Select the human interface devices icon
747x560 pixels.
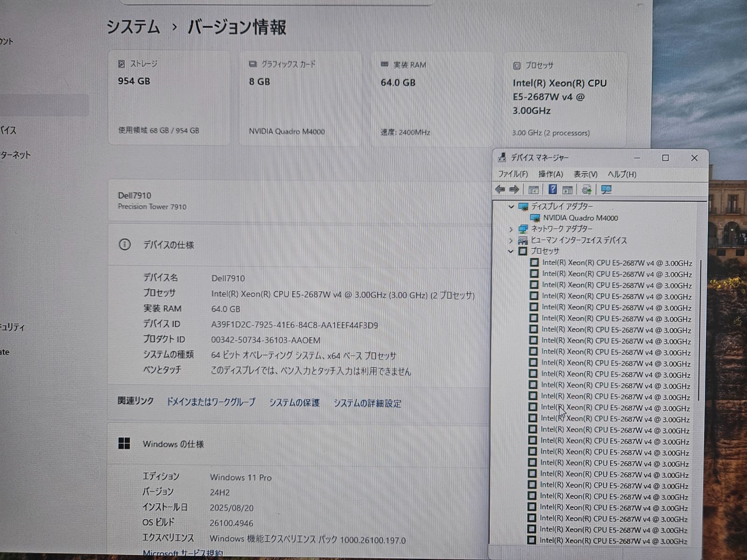523,240
